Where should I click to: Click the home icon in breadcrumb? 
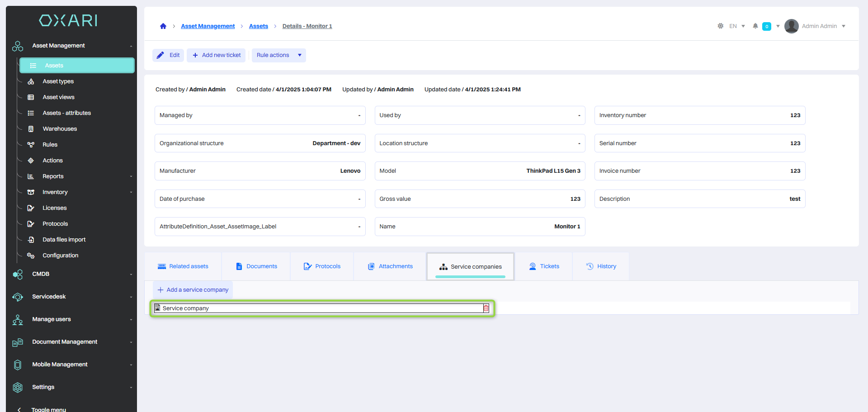tap(163, 26)
